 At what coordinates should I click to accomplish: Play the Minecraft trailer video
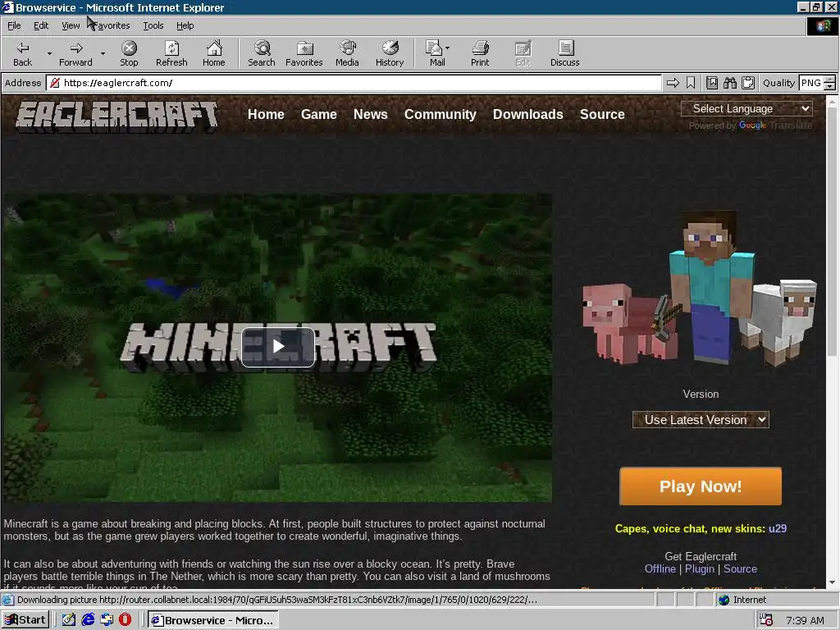click(x=277, y=346)
